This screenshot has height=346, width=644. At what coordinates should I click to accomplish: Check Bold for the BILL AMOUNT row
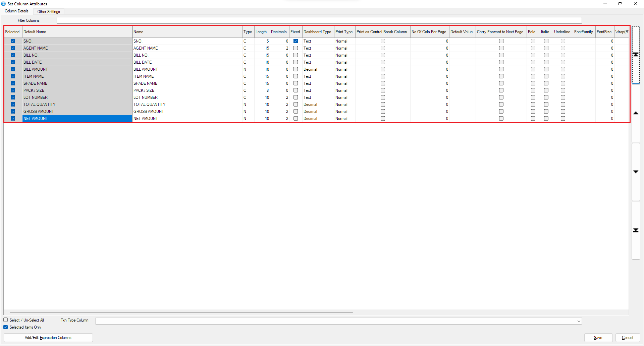pos(533,69)
